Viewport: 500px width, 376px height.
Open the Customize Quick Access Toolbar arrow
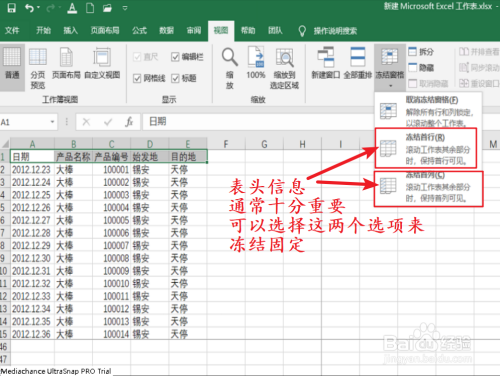(125, 8)
